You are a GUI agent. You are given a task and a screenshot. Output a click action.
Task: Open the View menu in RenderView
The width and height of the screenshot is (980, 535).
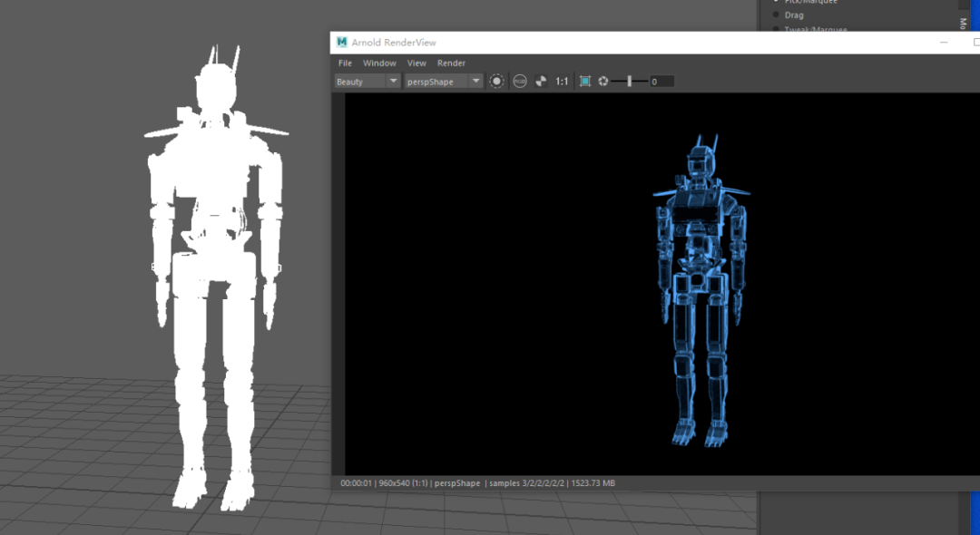pos(416,63)
